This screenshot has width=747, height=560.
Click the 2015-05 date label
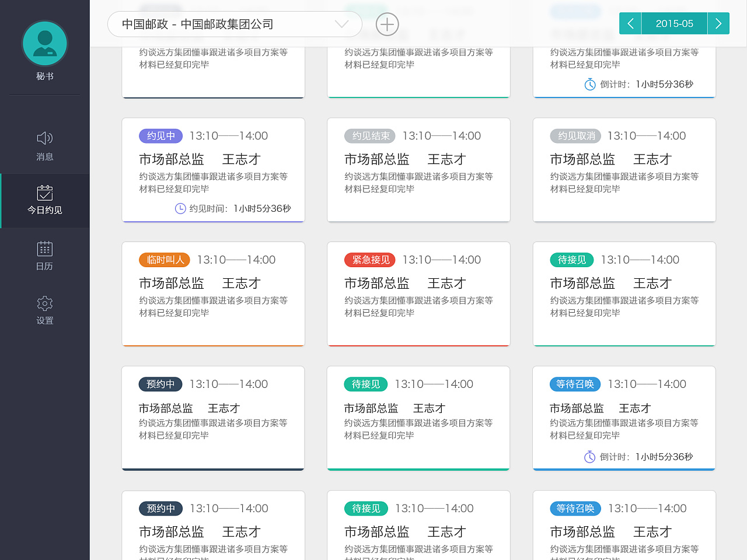click(674, 23)
